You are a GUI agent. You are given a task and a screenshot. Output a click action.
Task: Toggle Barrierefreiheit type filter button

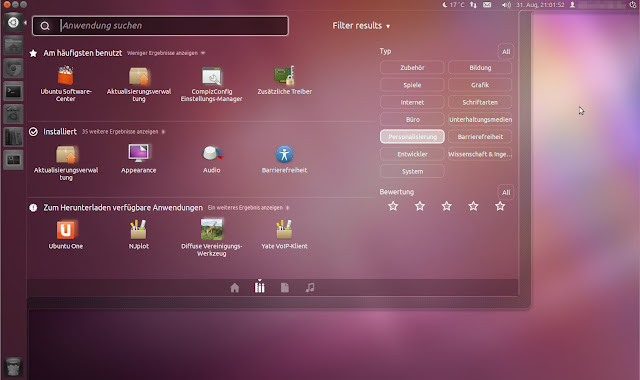[480, 137]
